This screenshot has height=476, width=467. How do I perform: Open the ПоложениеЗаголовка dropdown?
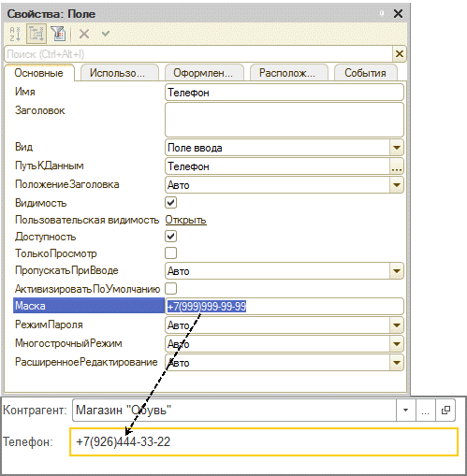[397, 185]
